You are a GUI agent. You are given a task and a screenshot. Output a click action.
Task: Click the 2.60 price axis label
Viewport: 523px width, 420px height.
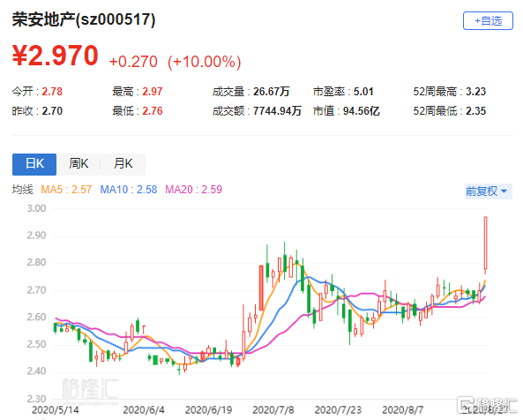click(36, 317)
